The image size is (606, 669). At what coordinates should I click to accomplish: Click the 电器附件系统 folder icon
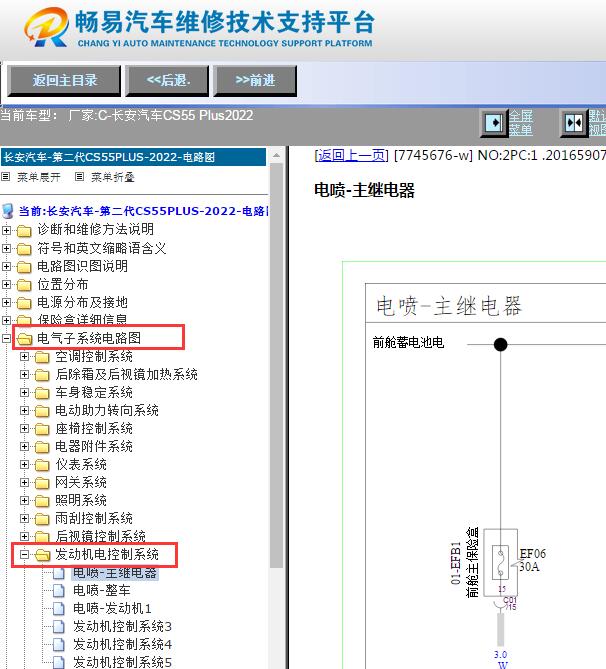(42, 447)
